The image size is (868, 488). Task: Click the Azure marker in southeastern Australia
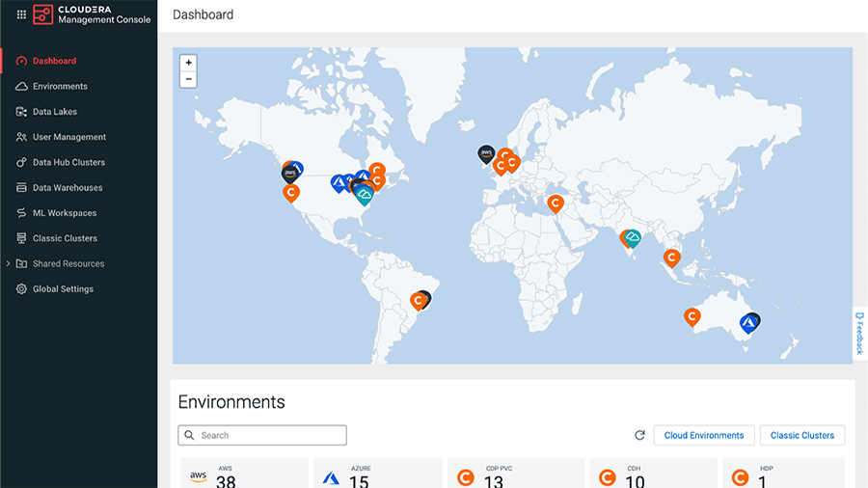pos(748,324)
